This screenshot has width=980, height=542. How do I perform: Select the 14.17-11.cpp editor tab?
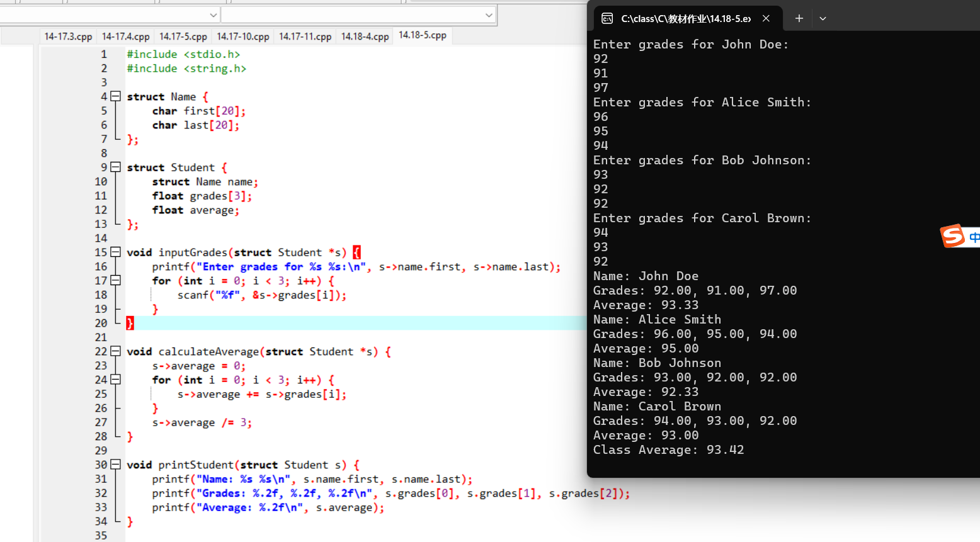[x=305, y=37]
